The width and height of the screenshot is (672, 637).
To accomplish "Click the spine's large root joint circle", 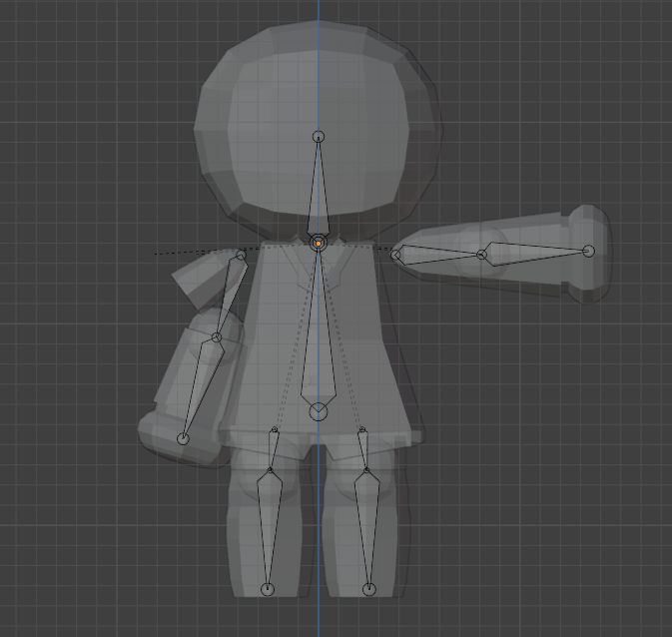I will (319, 412).
